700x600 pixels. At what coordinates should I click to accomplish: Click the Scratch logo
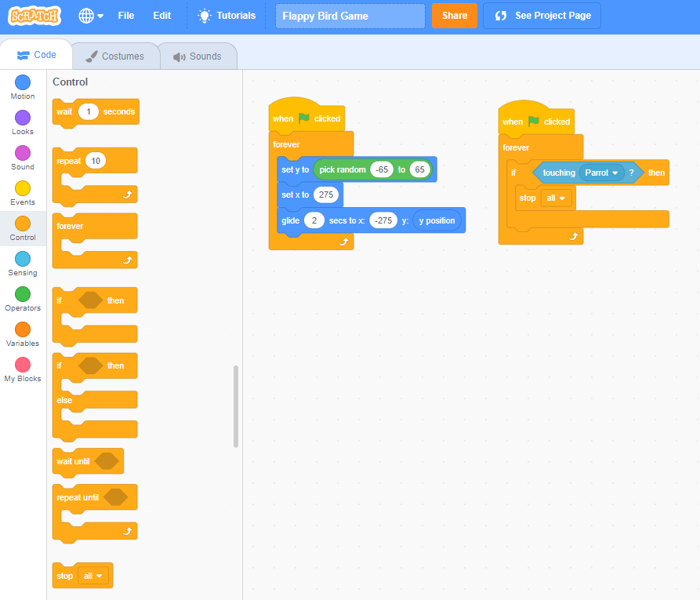(34, 16)
